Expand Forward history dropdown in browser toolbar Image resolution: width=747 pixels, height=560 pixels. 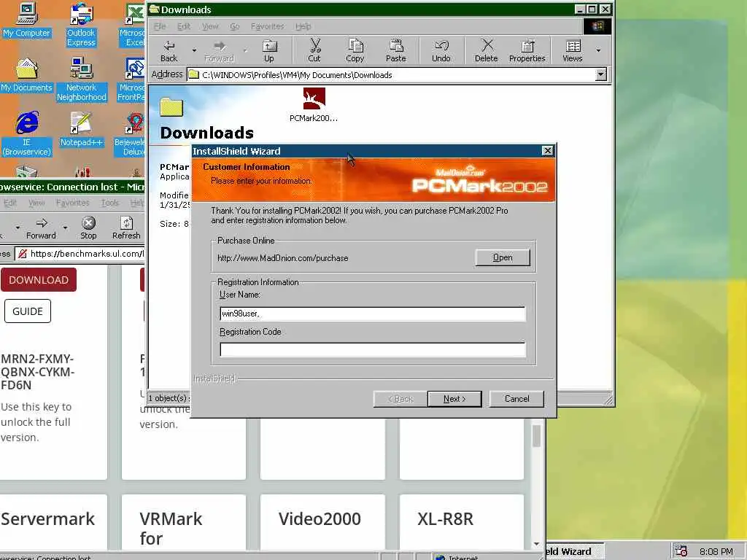[65, 227]
